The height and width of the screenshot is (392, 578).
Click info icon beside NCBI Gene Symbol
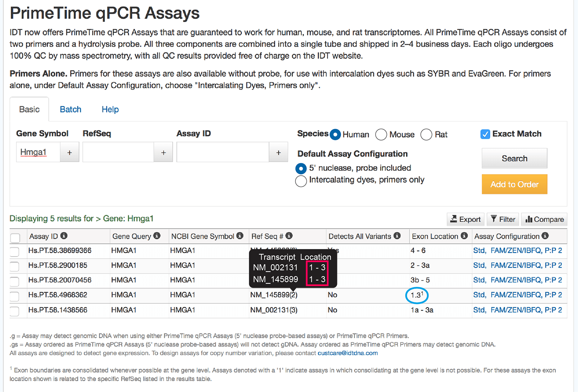point(240,236)
